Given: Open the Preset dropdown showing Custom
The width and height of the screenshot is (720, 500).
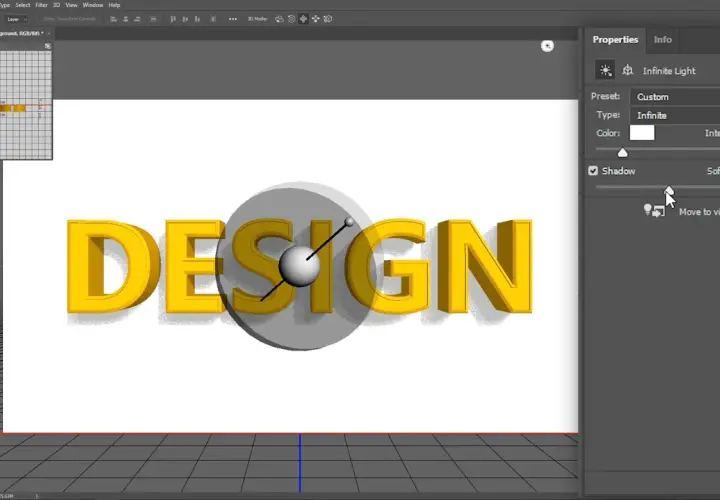Looking at the screenshot, I should tap(675, 97).
